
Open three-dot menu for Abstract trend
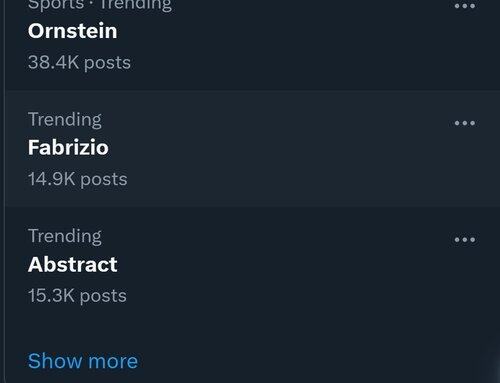coord(465,239)
